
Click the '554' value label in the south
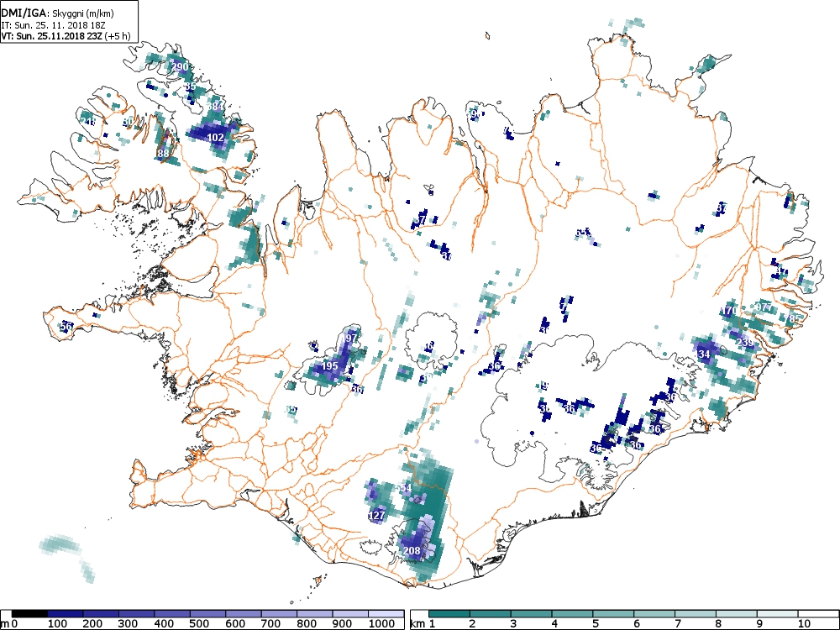403,488
